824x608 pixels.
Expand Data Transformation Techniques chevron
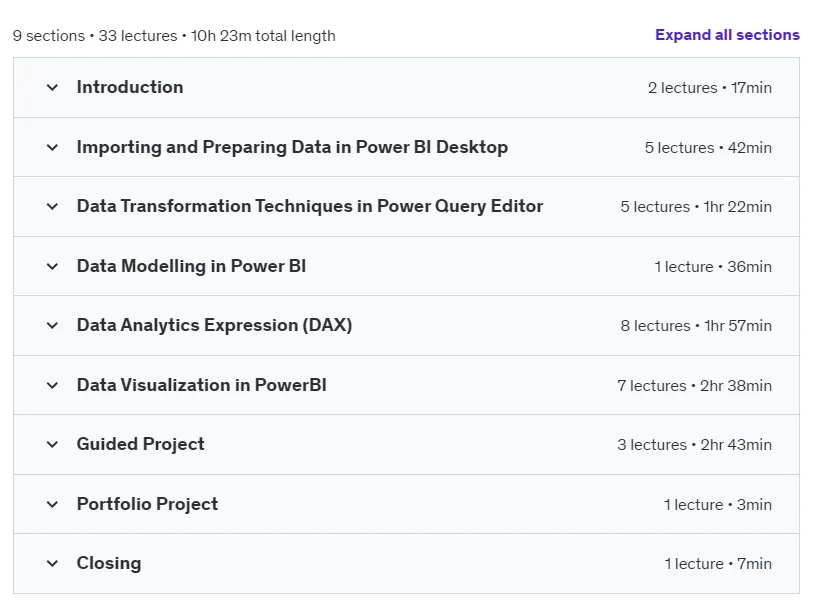point(52,207)
